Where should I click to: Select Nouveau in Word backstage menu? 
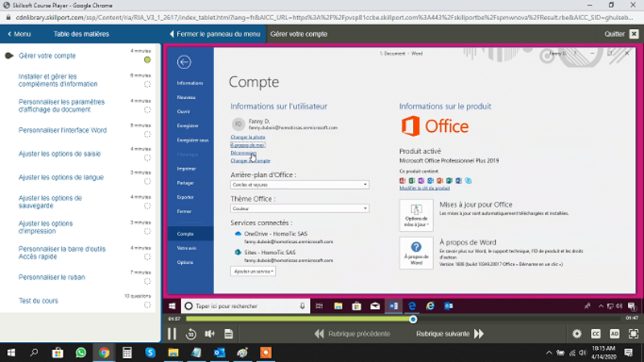(x=186, y=97)
